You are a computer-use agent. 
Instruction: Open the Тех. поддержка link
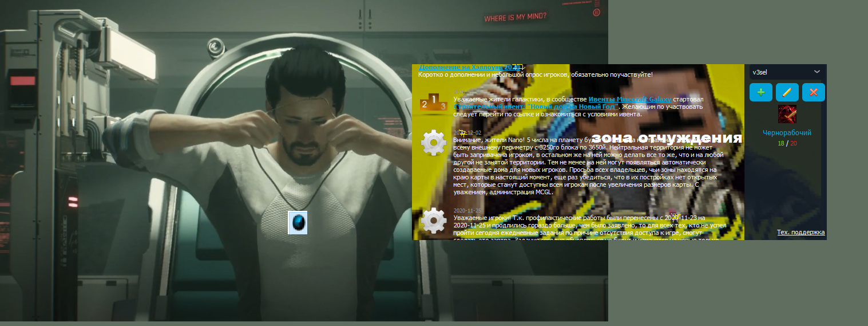click(x=801, y=232)
